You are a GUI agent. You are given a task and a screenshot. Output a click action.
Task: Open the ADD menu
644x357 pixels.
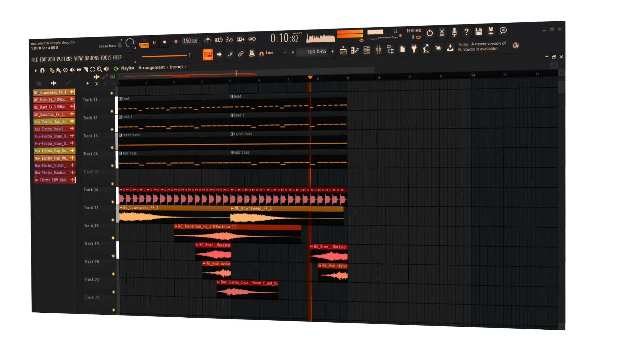pyautogui.click(x=51, y=59)
